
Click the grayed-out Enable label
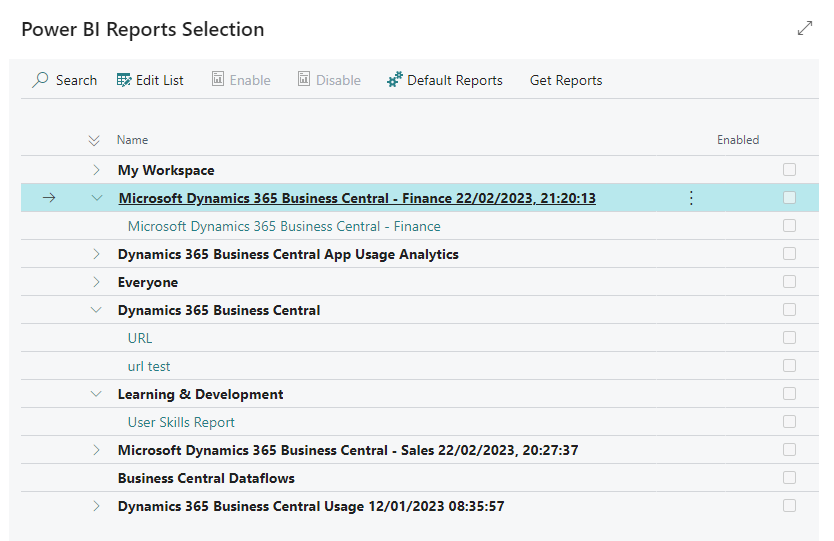point(250,80)
